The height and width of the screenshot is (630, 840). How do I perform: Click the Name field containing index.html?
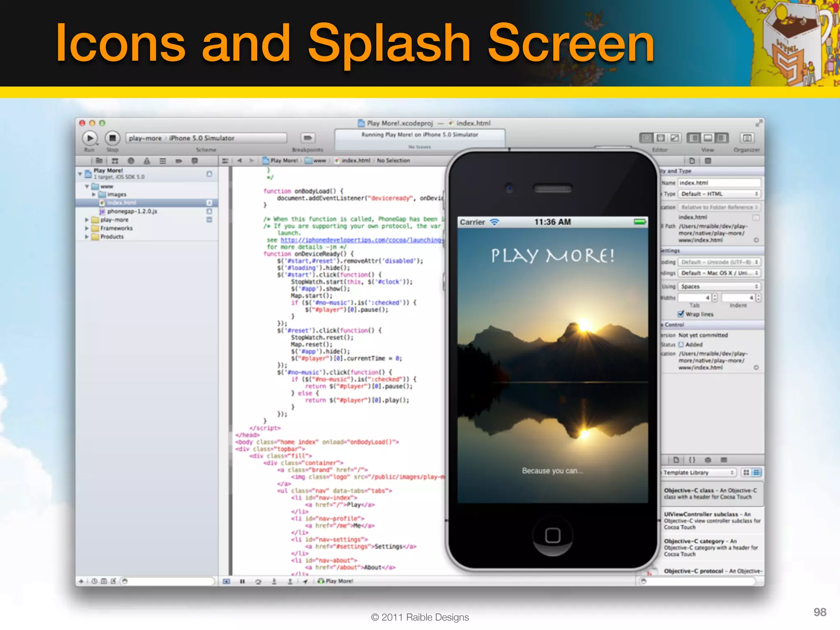(719, 183)
